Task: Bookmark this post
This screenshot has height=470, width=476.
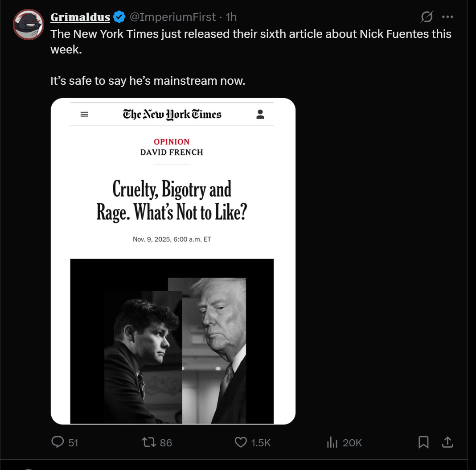Action: pos(423,442)
